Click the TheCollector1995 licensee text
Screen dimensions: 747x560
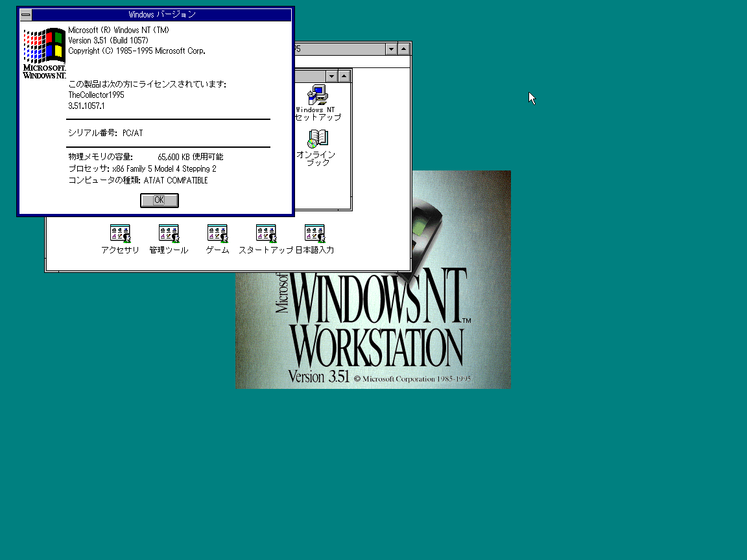96,95
